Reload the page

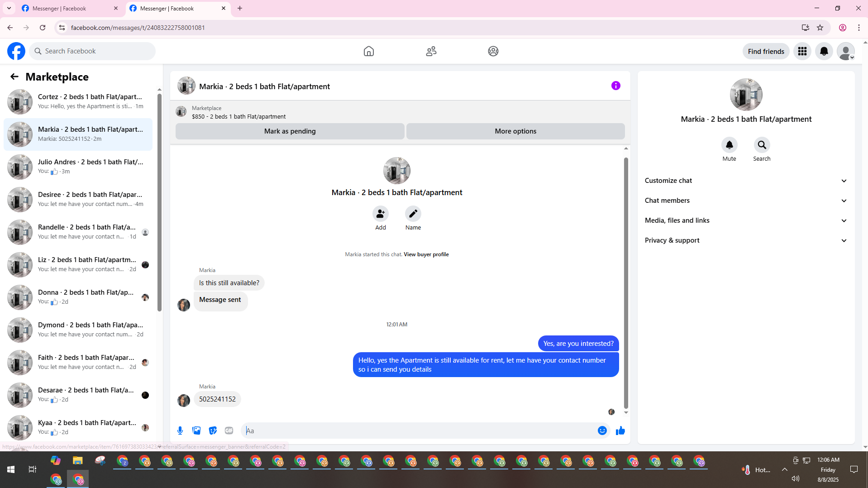(43, 28)
